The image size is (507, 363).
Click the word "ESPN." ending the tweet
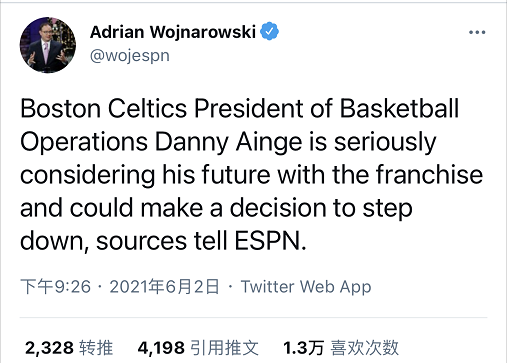[x=270, y=241]
